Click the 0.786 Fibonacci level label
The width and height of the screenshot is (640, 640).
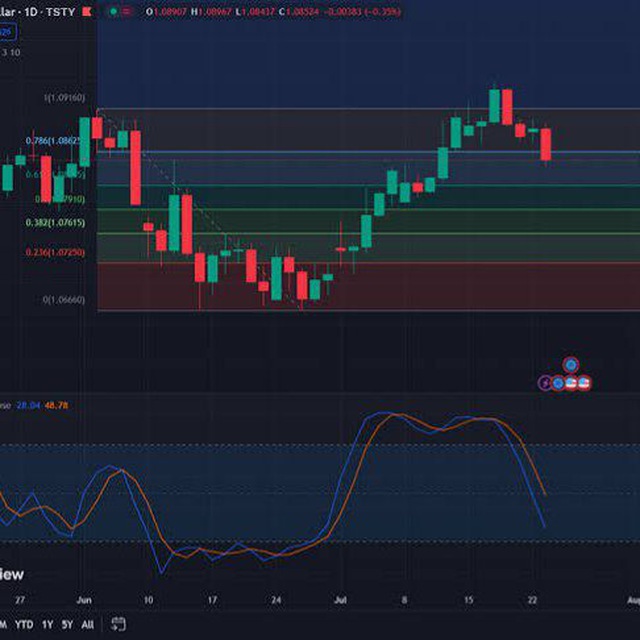[x=53, y=141]
